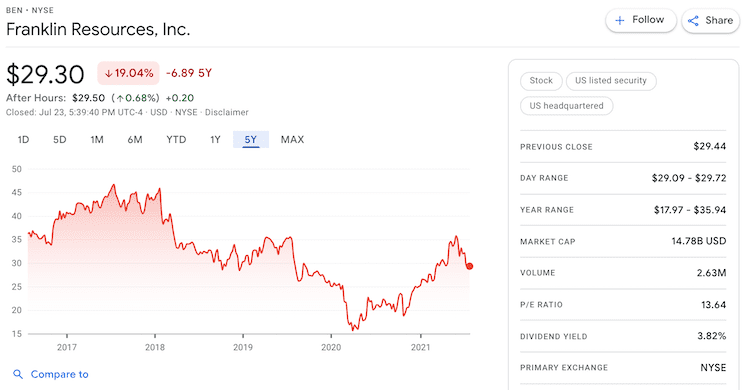Click the magnifier icon beside Compare to

18,374
